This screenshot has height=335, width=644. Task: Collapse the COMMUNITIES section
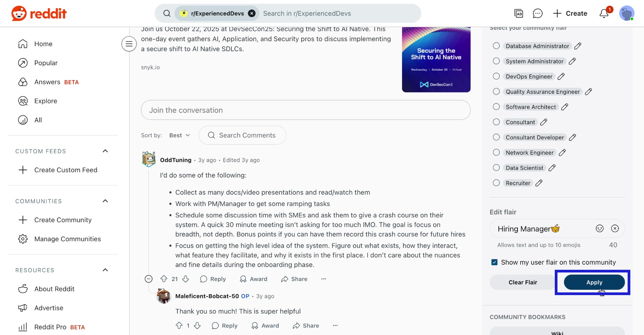105,201
